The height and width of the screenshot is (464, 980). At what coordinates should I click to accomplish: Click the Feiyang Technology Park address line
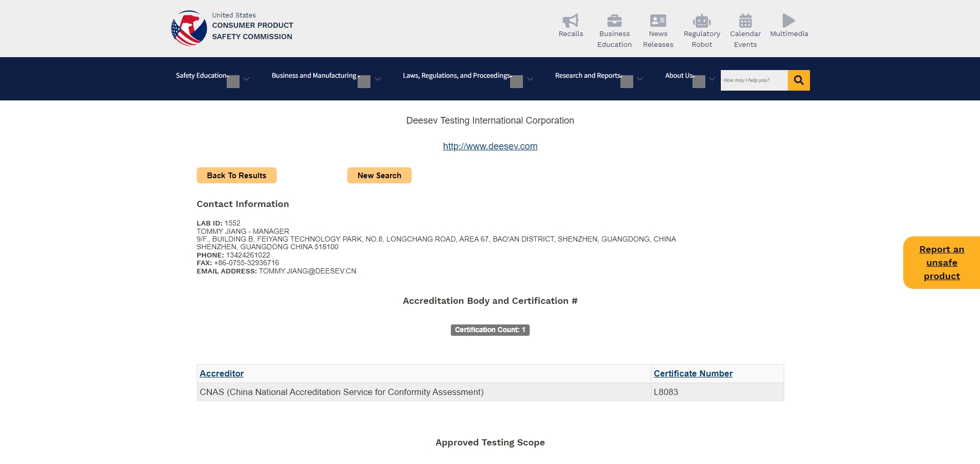[436, 239]
